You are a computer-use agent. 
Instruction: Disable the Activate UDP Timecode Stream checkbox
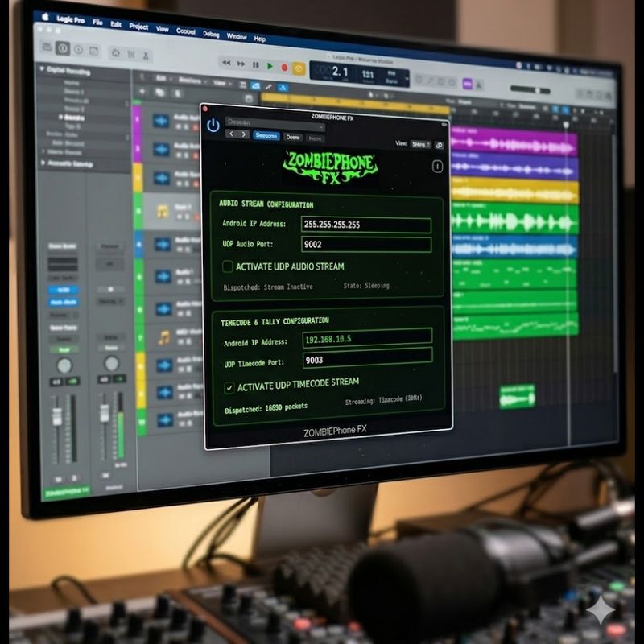tap(229, 387)
